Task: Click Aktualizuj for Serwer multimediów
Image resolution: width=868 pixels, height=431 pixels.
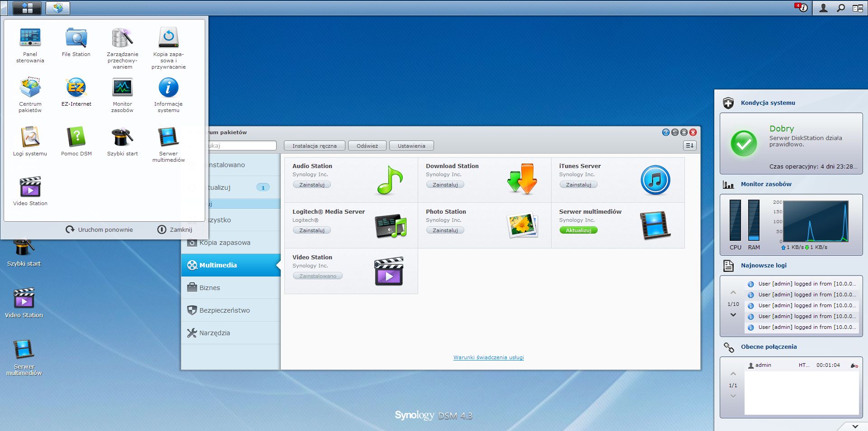Action: pyautogui.click(x=578, y=230)
